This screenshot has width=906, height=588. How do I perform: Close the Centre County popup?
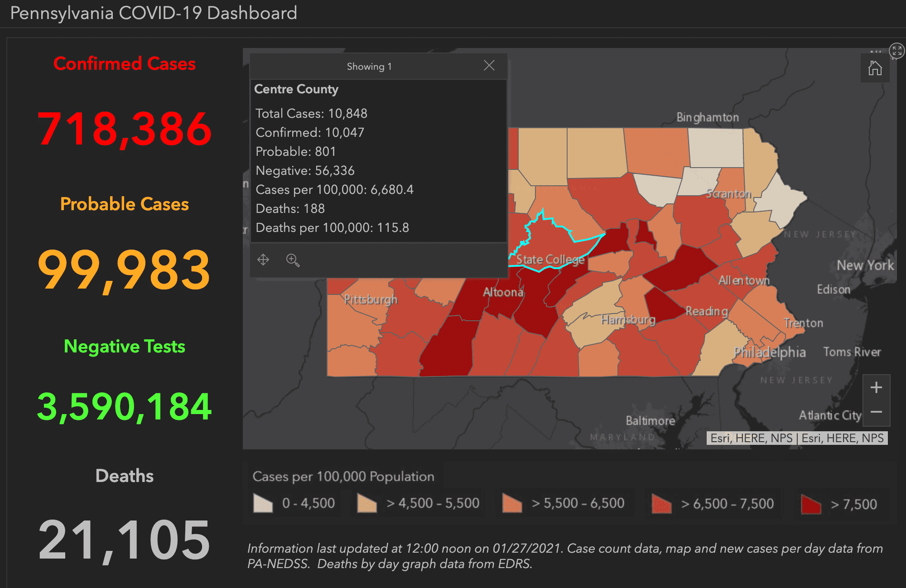[x=489, y=66]
